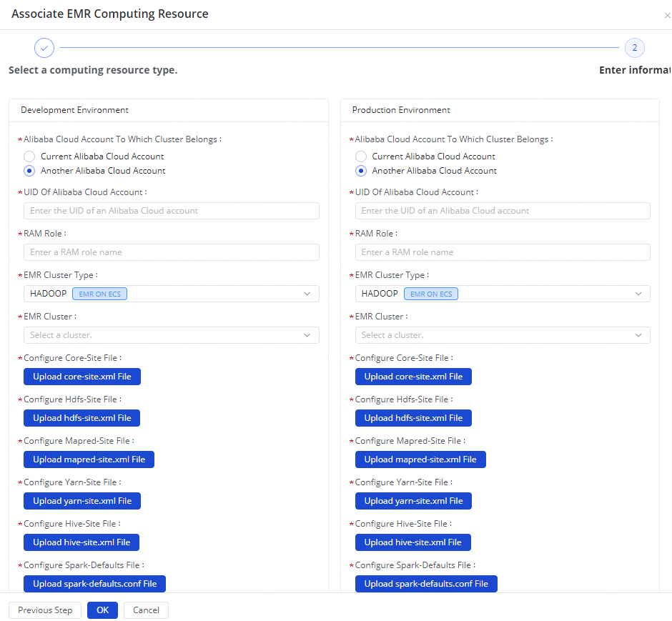Image resolution: width=672 pixels, height=621 pixels.
Task: Upload core-site.xml file for Production Environment
Action: click(x=414, y=377)
